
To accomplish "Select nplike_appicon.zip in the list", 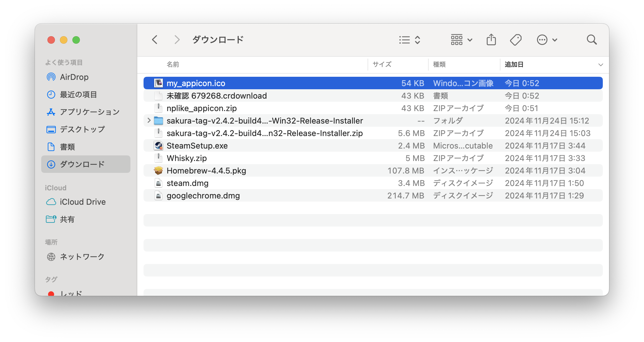I will [202, 108].
